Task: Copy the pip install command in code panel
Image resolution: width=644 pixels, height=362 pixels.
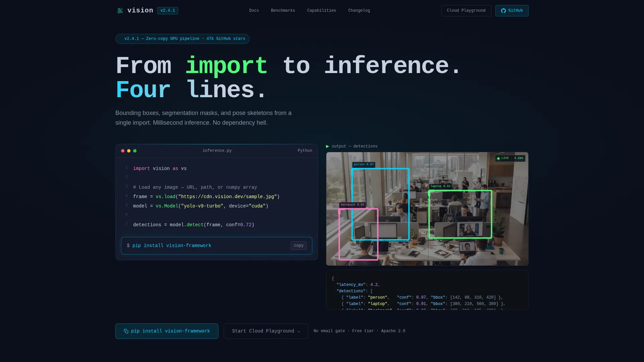Action: [299, 246]
